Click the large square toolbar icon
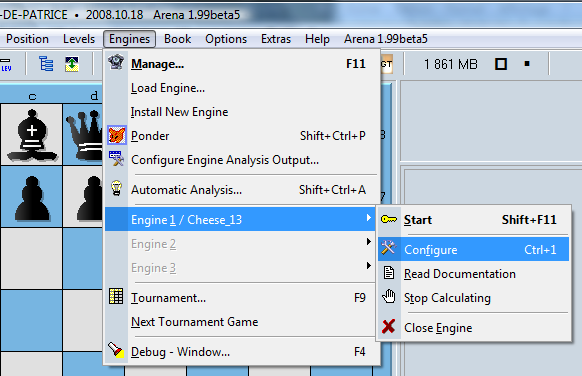Screen dimensions: 582x376 pyautogui.click(x=501, y=64)
